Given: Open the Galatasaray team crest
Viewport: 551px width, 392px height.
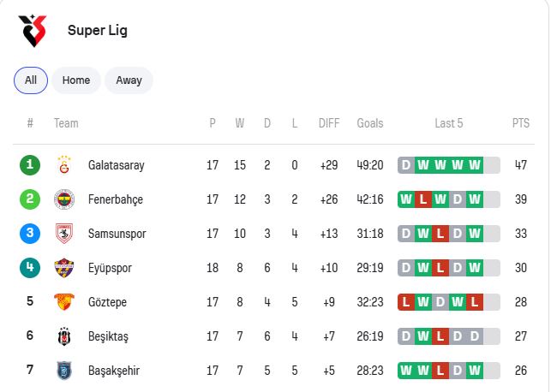Looking at the screenshot, I should [x=64, y=165].
